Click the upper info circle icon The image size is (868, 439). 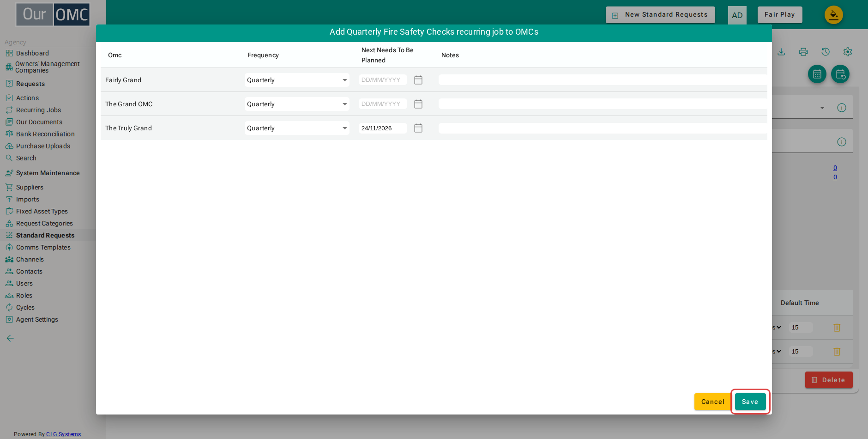tap(842, 108)
